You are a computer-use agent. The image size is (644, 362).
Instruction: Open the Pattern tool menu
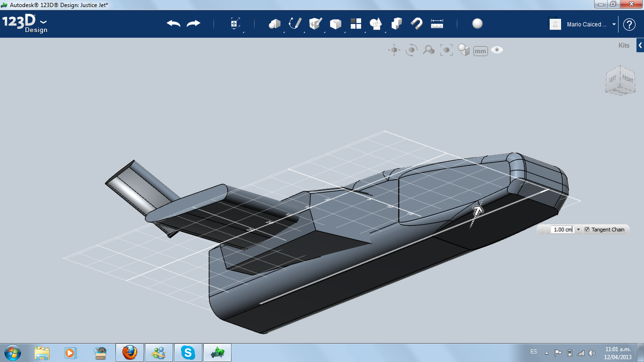356,24
